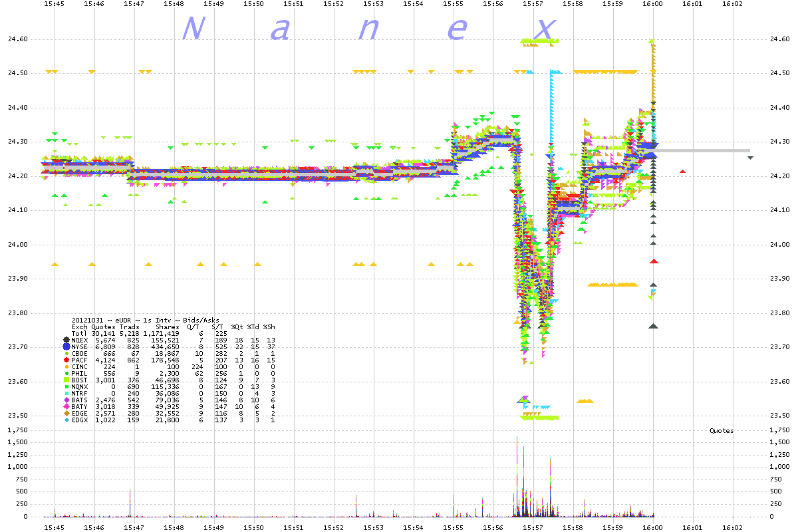Select the 'NQNX' exchange name
This screenshot has height=532, width=798.
click(x=80, y=386)
